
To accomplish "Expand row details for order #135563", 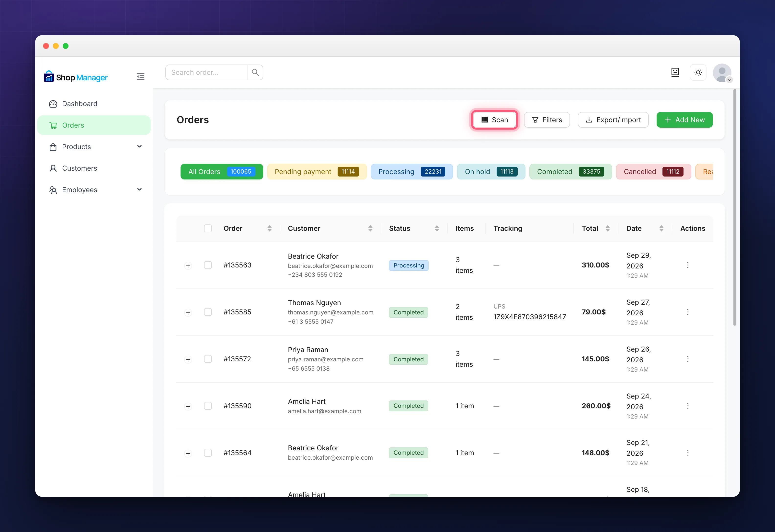I will point(188,266).
